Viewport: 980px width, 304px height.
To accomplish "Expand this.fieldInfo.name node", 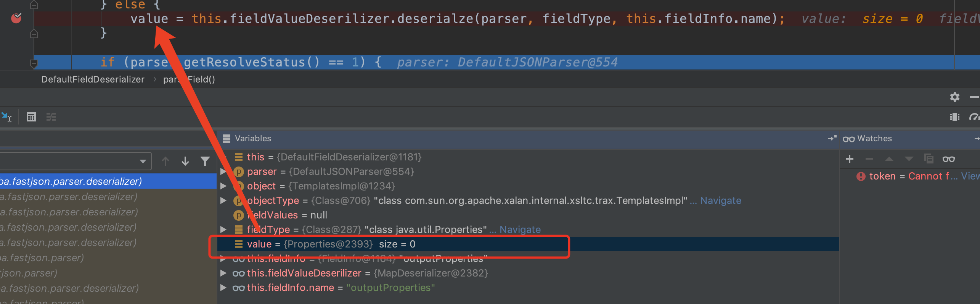I will [223, 288].
